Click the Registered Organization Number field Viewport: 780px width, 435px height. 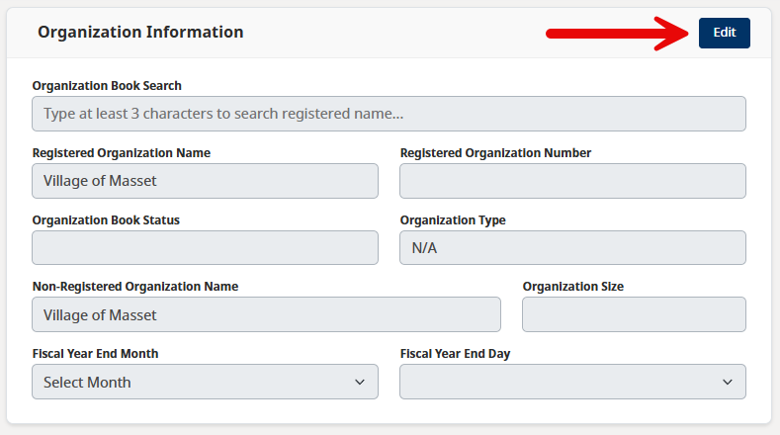pyautogui.click(x=573, y=181)
